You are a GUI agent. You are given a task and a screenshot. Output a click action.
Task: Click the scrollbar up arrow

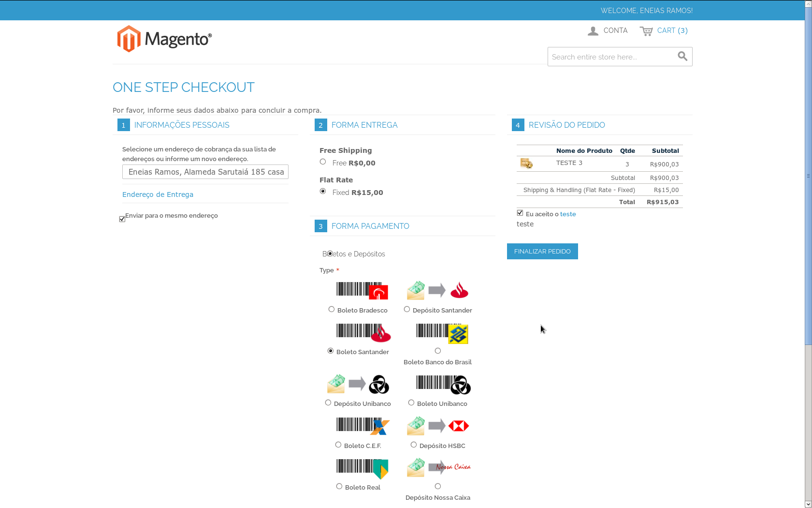click(808, 4)
